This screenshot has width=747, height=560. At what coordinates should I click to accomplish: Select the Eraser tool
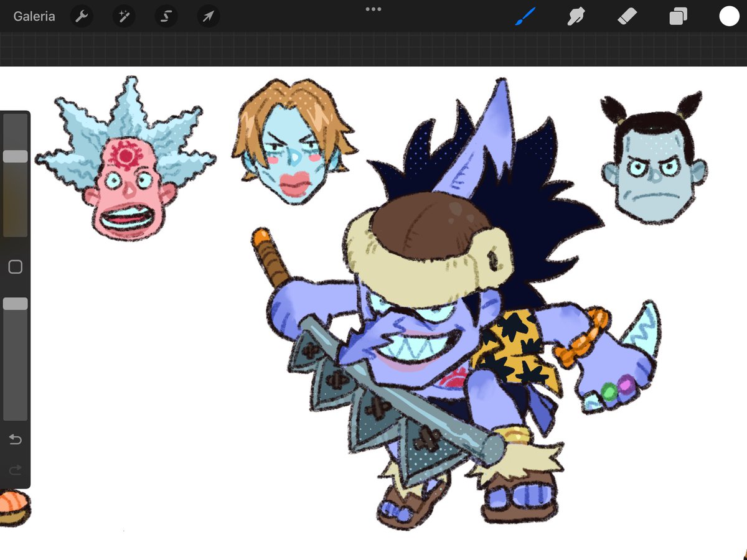click(x=627, y=17)
